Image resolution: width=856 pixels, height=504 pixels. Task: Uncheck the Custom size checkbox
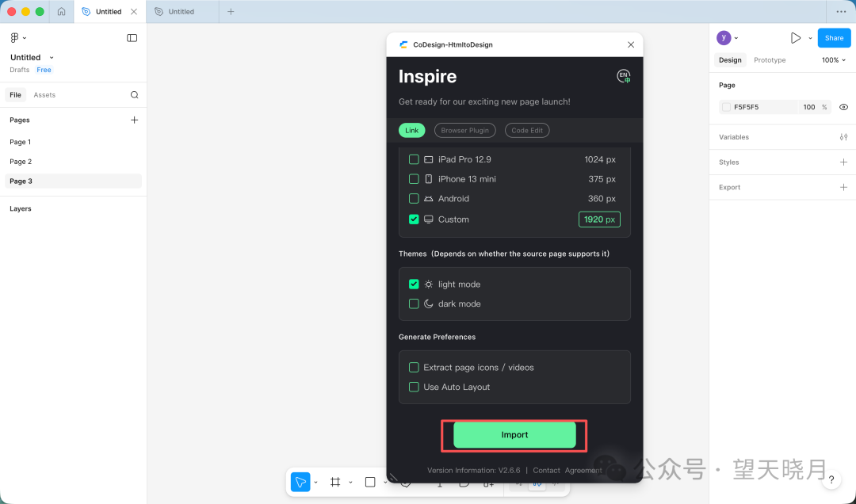pyautogui.click(x=414, y=220)
